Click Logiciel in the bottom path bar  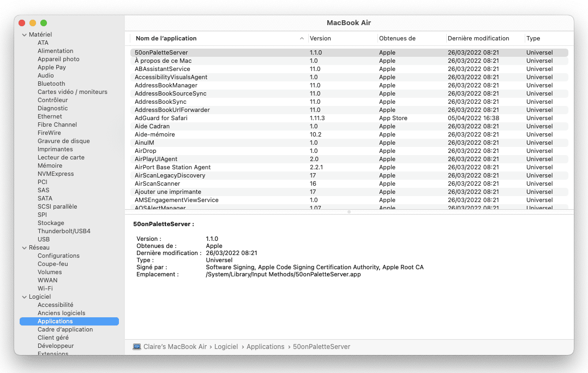pyautogui.click(x=226, y=347)
